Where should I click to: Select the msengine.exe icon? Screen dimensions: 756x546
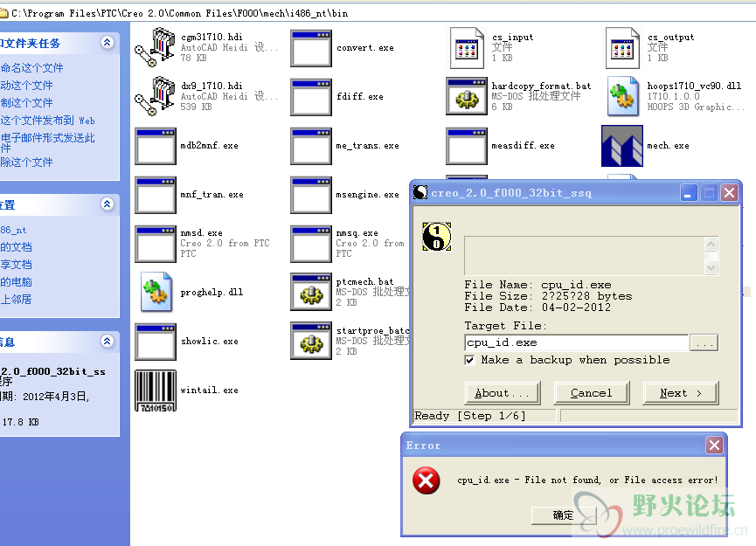tap(311, 195)
